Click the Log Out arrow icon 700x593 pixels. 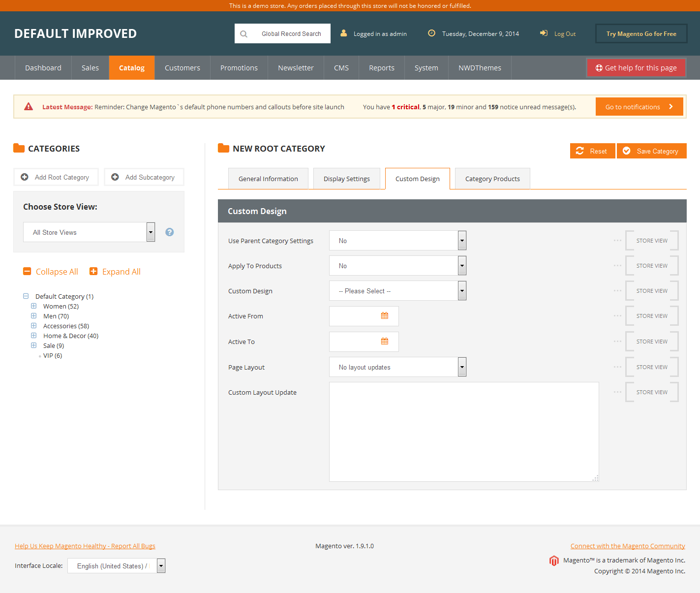tap(544, 33)
